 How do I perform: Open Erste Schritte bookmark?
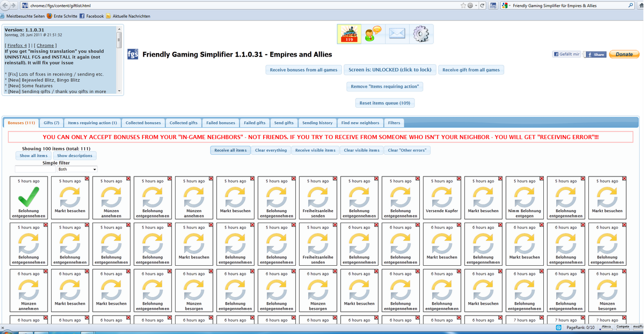click(x=62, y=16)
